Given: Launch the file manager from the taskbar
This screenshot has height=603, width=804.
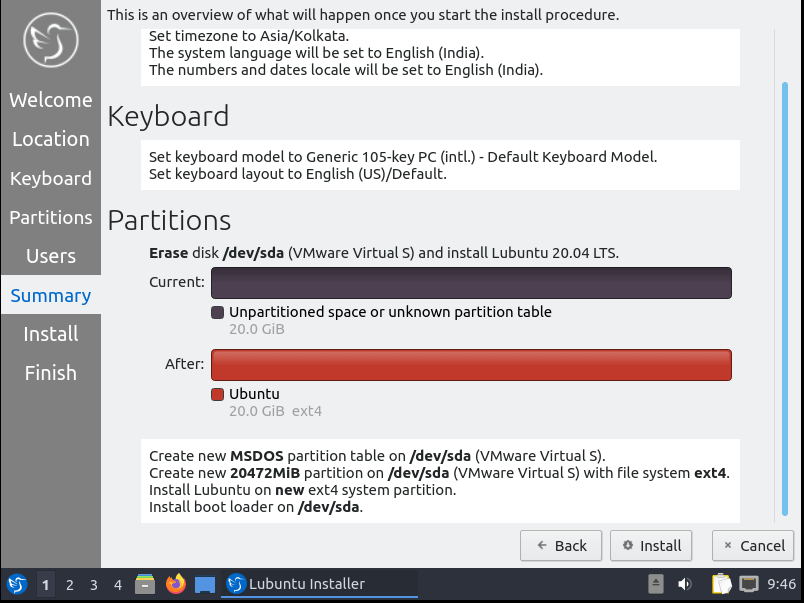Looking at the screenshot, I should pos(145,584).
